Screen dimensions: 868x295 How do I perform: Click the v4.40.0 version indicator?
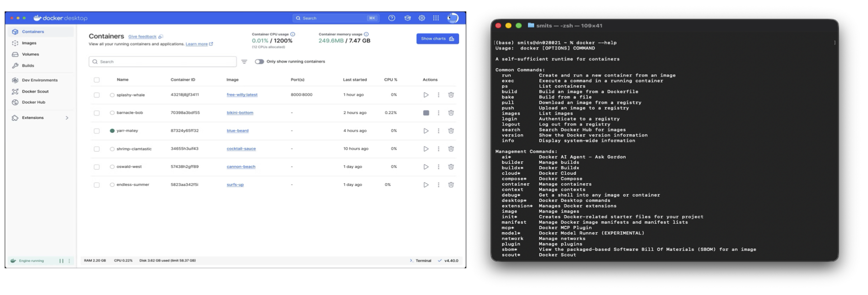point(448,261)
